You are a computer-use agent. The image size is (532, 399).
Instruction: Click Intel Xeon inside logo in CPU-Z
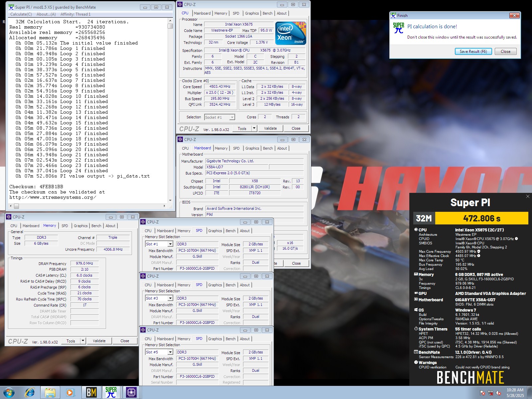[291, 33]
